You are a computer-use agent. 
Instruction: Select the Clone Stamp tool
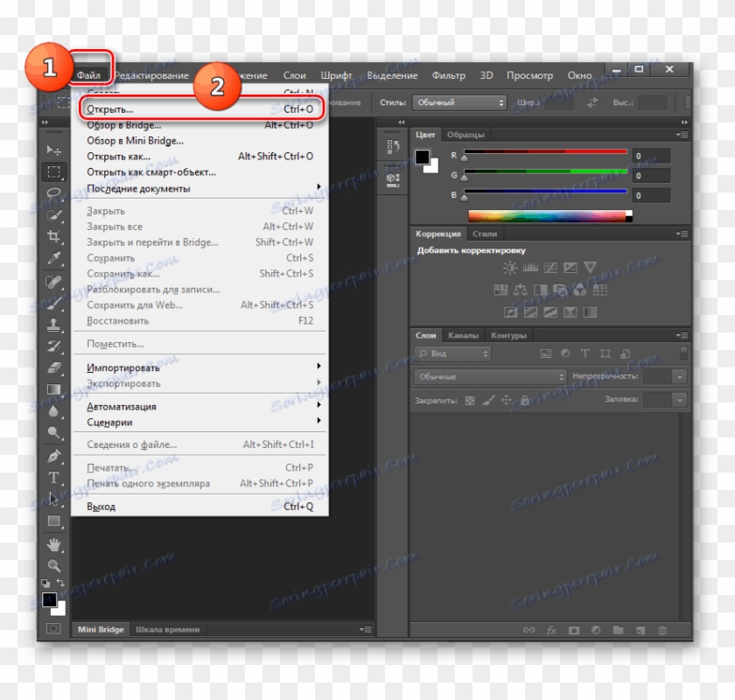[x=54, y=325]
